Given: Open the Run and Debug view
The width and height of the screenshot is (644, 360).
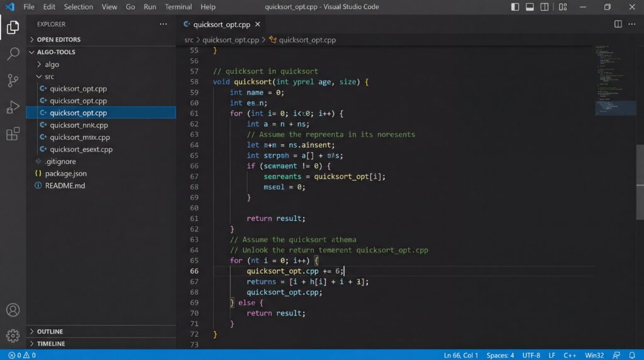Looking at the screenshot, I should tap(13, 107).
